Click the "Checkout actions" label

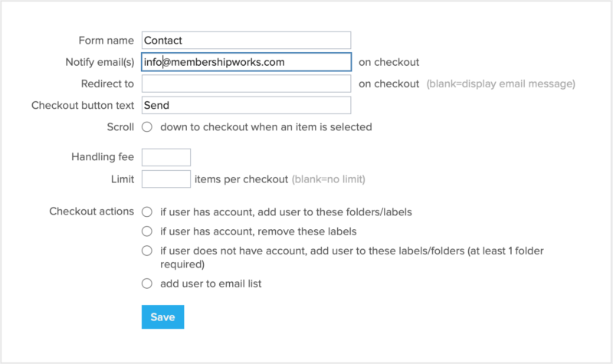point(92,212)
